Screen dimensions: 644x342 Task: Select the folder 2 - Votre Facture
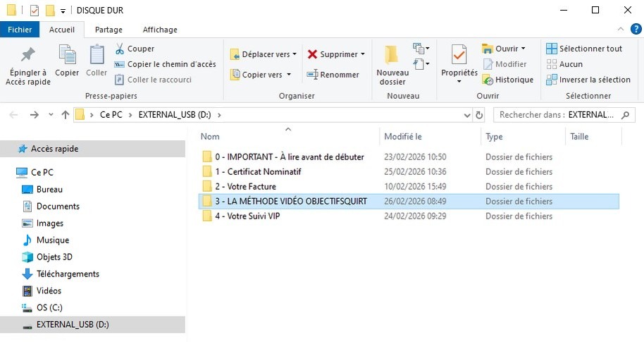click(x=245, y=187)
